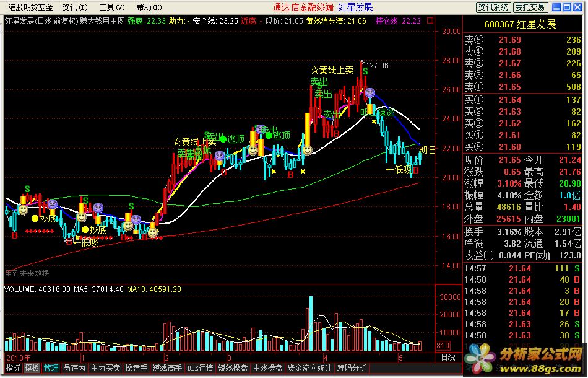
Task: Click the 另存为 tab
Action: click(75, 368)
